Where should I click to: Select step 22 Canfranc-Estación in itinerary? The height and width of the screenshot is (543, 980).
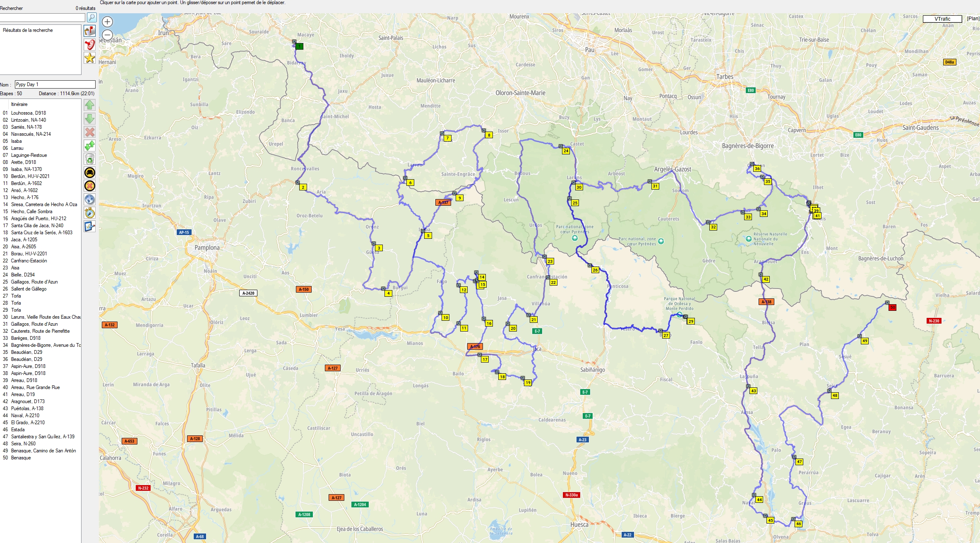(29, 261)
